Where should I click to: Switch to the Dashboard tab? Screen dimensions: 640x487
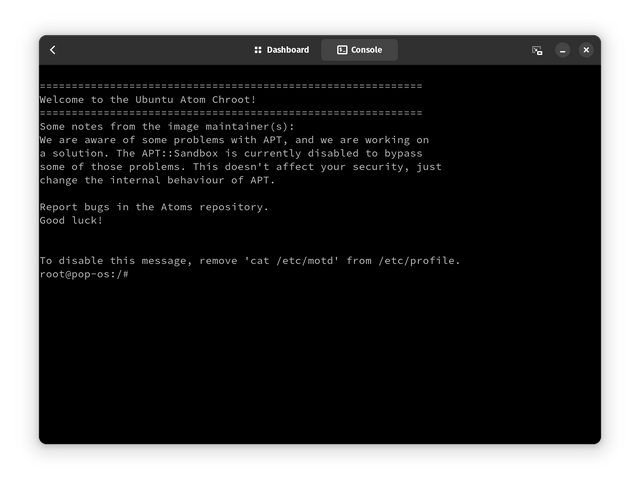(x=282, y=50)
